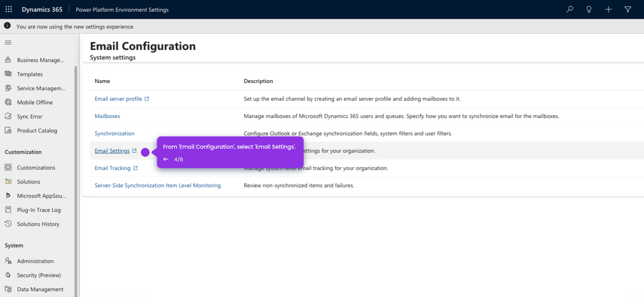Click the Templates icon
The width and height of the screenshot is (644, 297).
8,74
